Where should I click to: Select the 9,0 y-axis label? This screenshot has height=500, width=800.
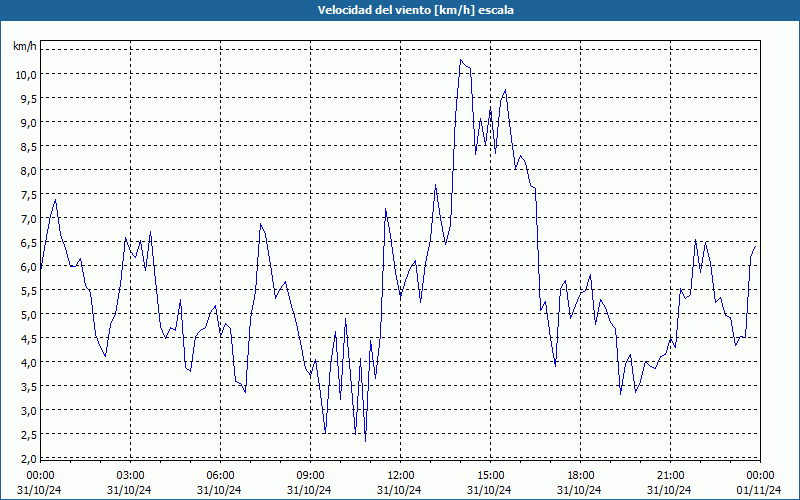[29, 122]
